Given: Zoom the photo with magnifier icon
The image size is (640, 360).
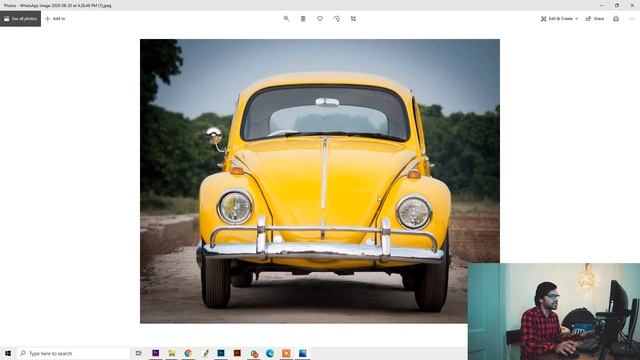Looking at the screenshot, I should (x=287, y=19).
